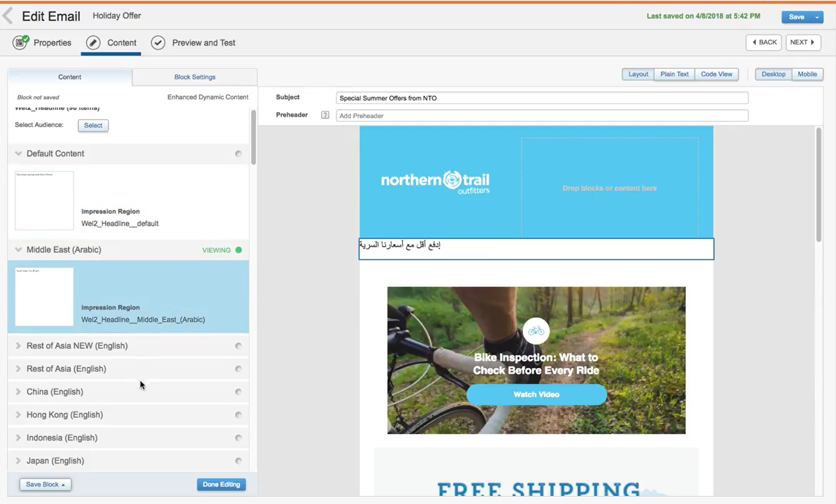Collapse the Default Content section

[18, 154]
